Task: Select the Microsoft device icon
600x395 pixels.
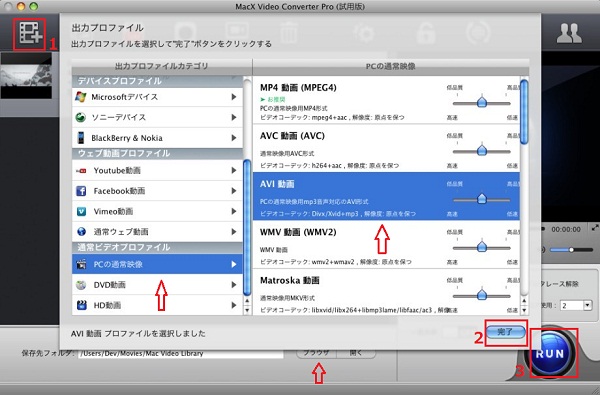Action: click(x=81, y=97)
